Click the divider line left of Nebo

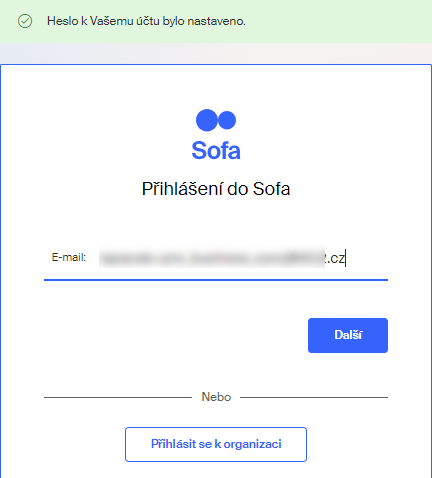click(118, 397)
